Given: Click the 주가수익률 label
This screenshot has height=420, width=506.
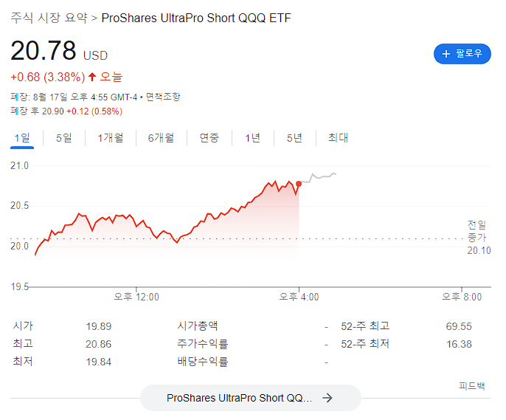Looking at the screenshot, I should (x=202, y=344).
